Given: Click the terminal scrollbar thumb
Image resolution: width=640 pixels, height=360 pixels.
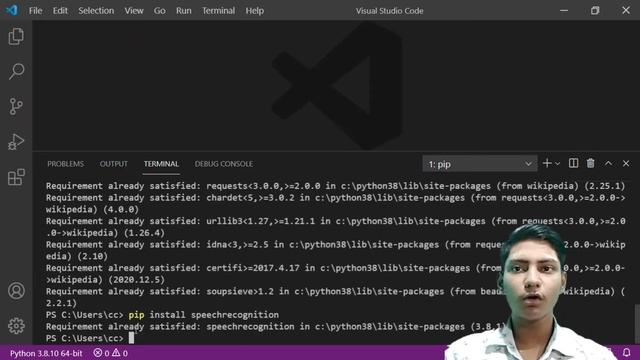Looking at the screenshot, I should click(x=637, y=324).
